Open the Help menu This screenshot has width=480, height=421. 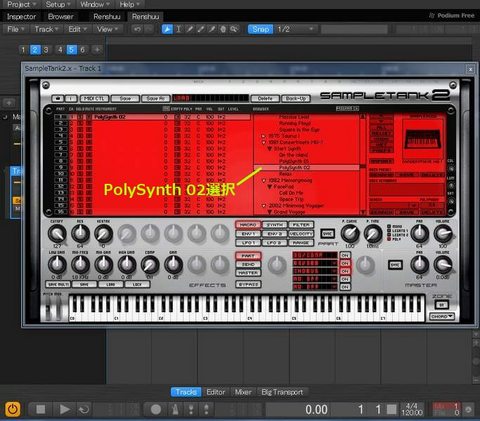click(x=129, y=4)
